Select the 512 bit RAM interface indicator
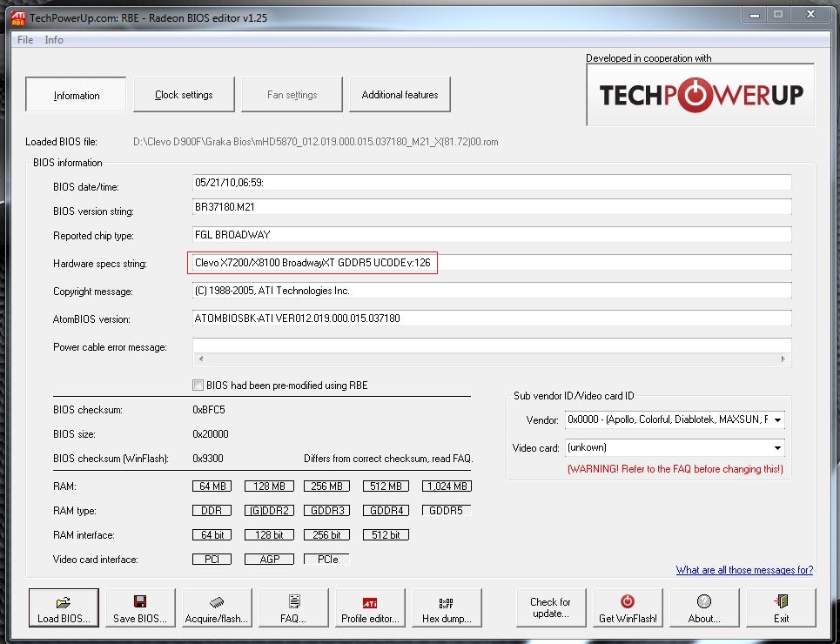This screenshot has width=840, height=644. [x=386, y=534]
